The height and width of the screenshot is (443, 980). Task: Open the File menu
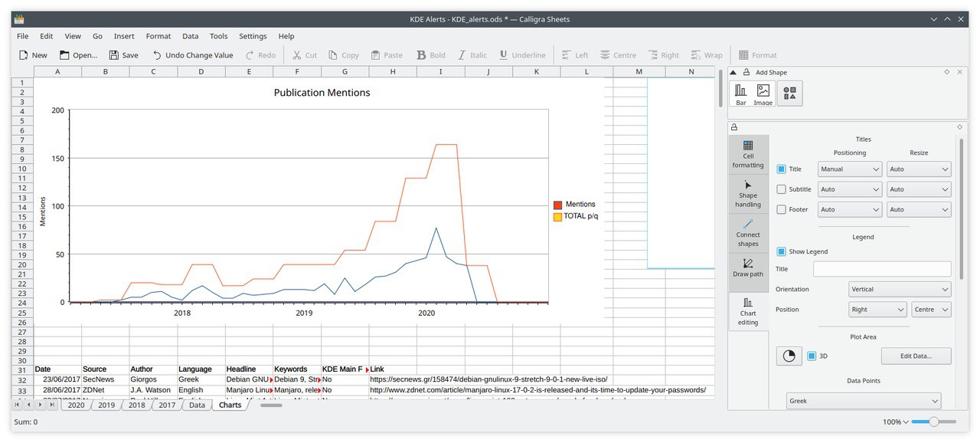(x=23, y=36)
